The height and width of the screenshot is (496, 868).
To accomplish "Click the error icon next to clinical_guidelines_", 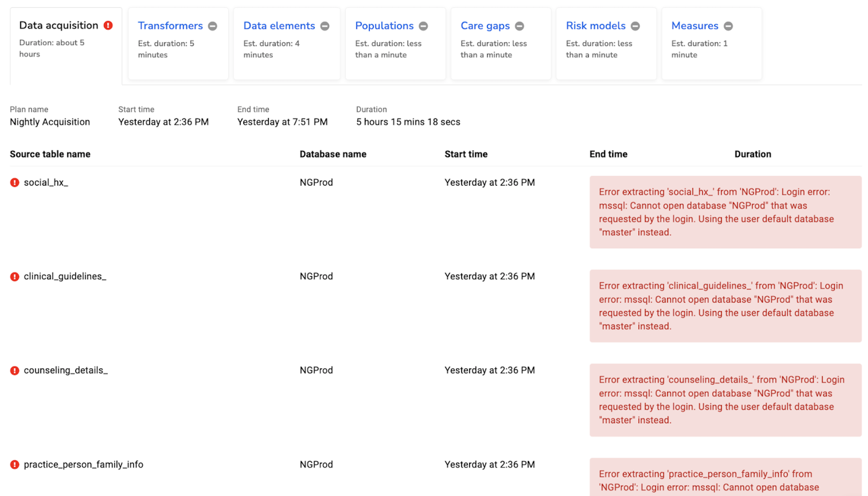I will (15, 276).
